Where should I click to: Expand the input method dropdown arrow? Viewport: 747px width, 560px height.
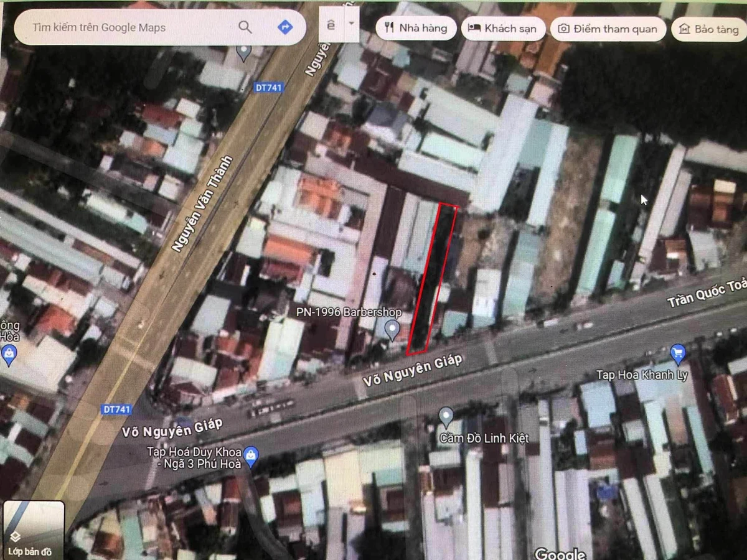(352, 24)
